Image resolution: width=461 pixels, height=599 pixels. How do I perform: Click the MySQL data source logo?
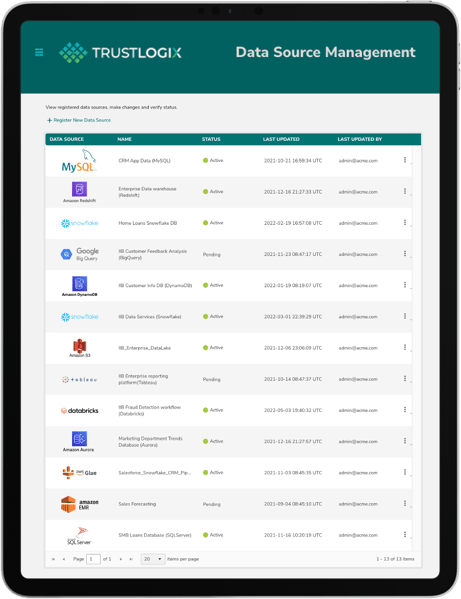point(79,161)
